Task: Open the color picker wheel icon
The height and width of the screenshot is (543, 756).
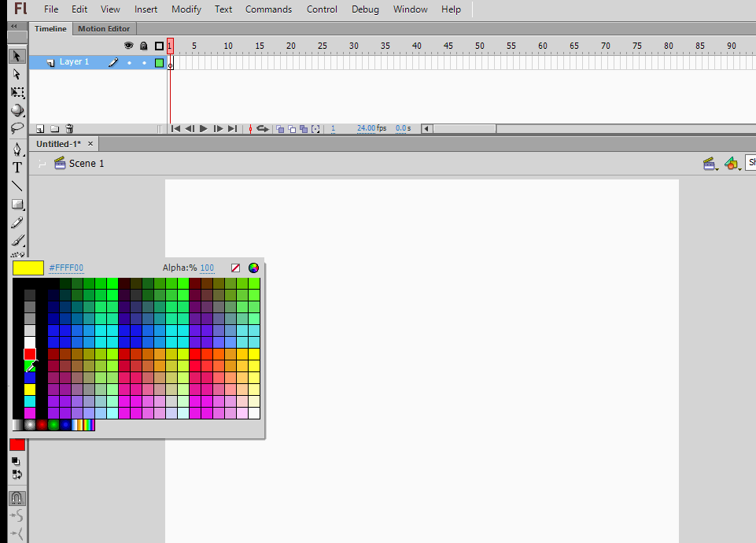Action: (x=253, y=268)
